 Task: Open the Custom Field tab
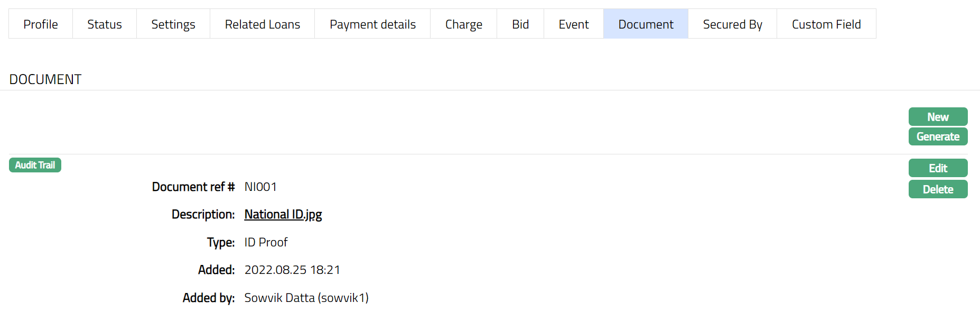[x=826, y=24]
